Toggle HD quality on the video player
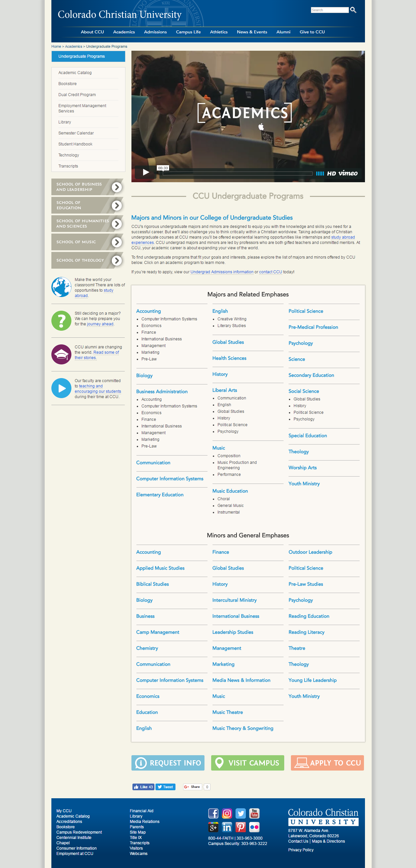 [332, 174]
